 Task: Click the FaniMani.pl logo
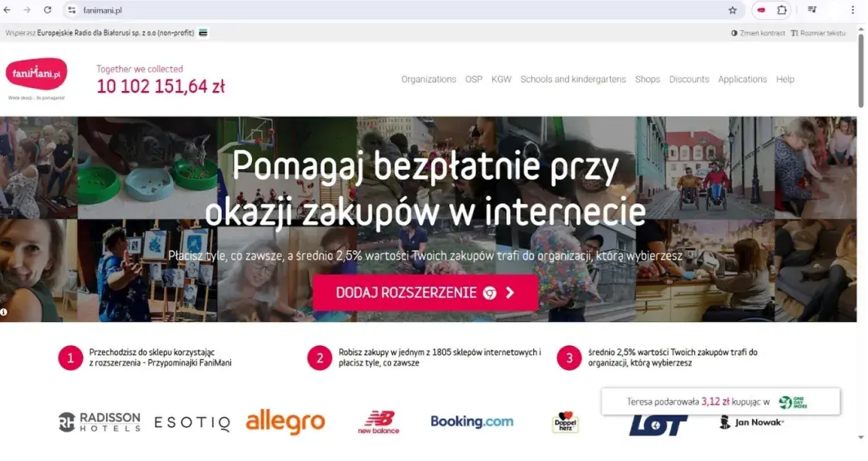coord(36,75)
